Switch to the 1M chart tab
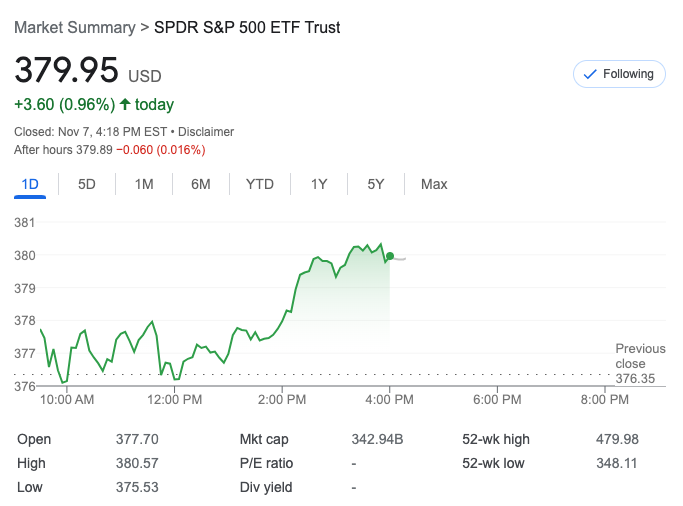 (x=144, y=184)
